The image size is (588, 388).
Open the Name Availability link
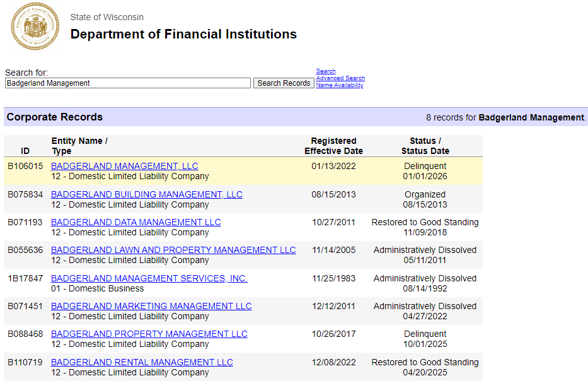pyautogui.click(x=339, y=85)
